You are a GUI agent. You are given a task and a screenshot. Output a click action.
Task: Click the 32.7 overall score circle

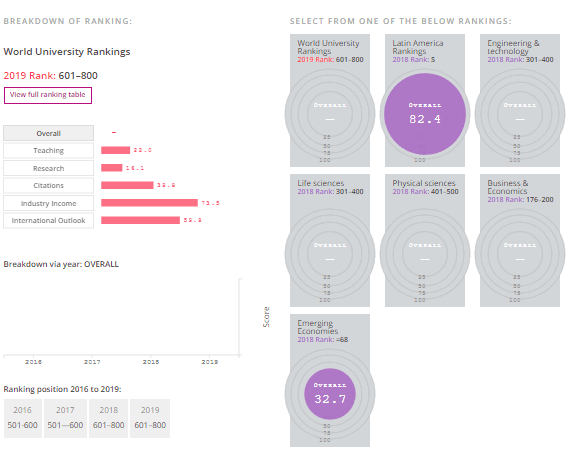[330, 394]
